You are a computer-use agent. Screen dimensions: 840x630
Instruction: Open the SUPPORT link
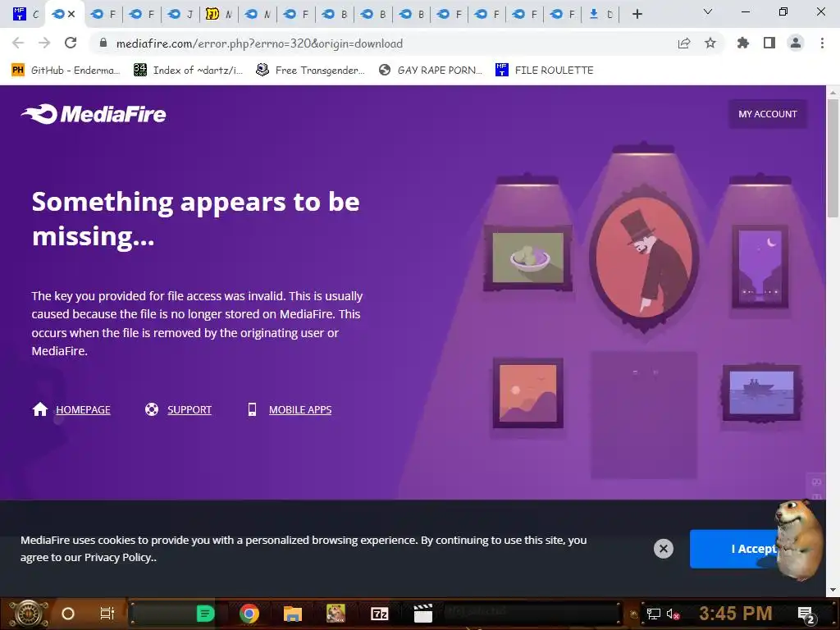pos(189,410)
